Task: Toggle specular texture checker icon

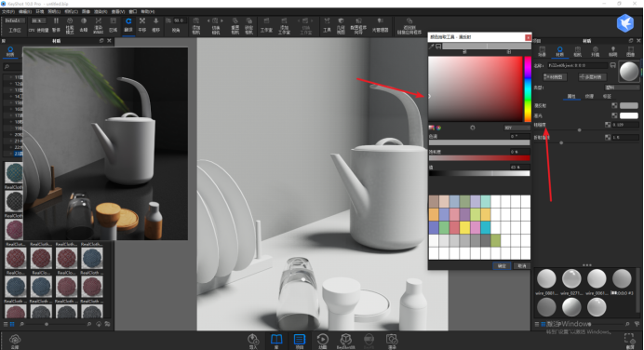Action: (x=614, y=115)
